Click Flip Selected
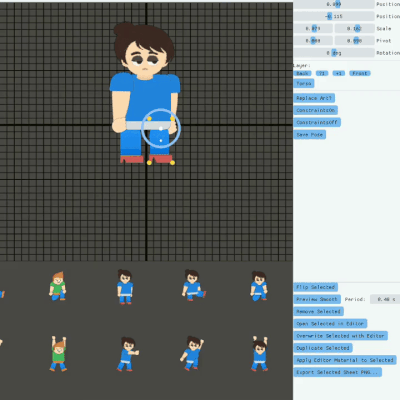Screen dimensions: 400x400 coord(315,287)
